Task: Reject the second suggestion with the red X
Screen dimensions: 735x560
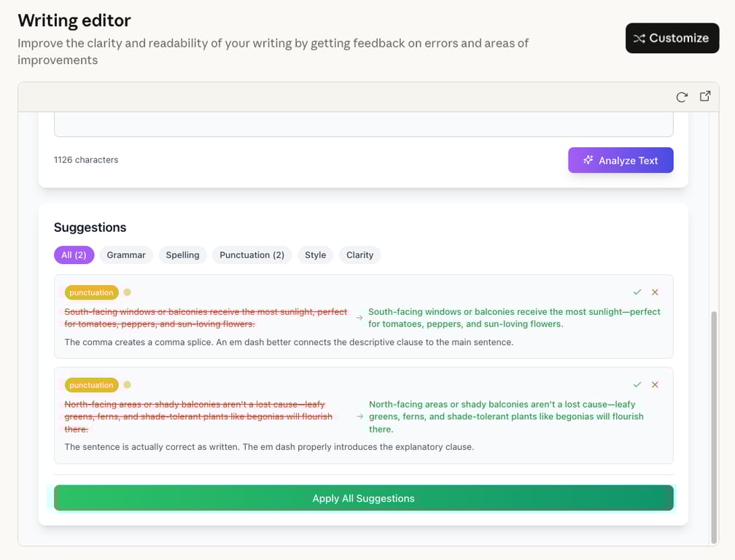Action: point(654,384)
